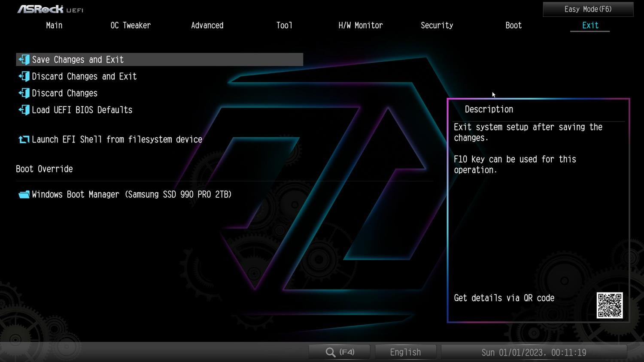This screenshot has width=644, height=362.
Task: Click the ASRock UEFI logo
Action: pyautogui.click(x=50, y=9)
